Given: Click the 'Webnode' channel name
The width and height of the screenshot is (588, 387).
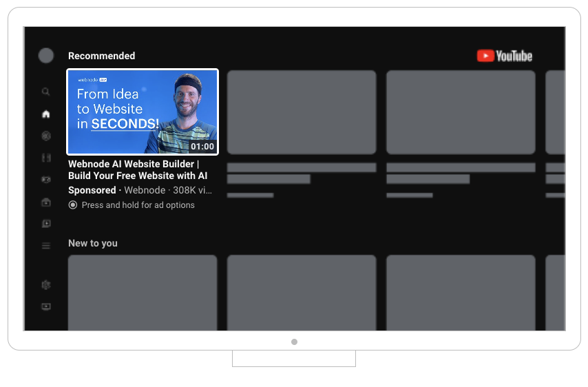Looking at the screenshot, I should (145, 190).
